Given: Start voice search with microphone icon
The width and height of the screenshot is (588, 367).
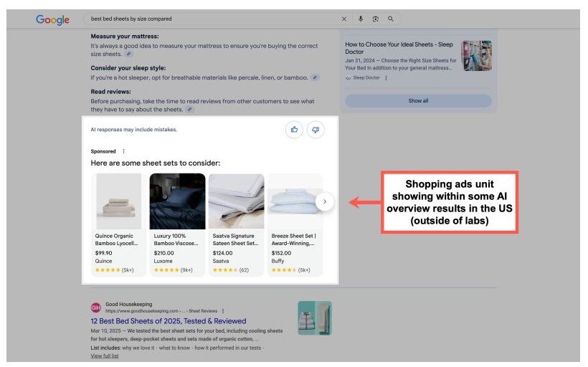Looking at the screenshot, I should point(361,19).
